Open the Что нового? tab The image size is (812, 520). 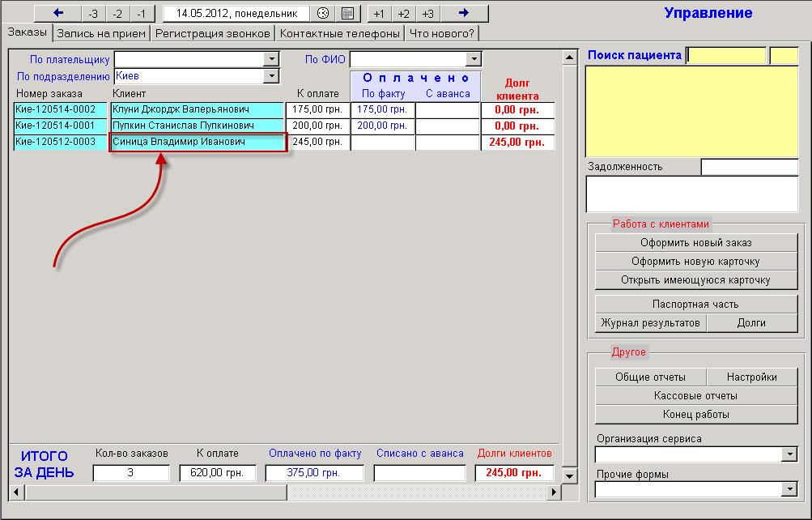point(442,34)
